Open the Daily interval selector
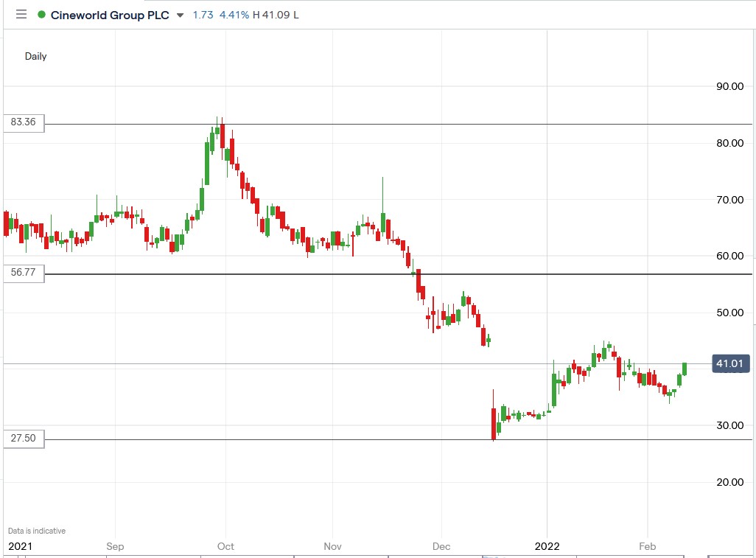This screenshot has width=756, height=558. (35, 56)
